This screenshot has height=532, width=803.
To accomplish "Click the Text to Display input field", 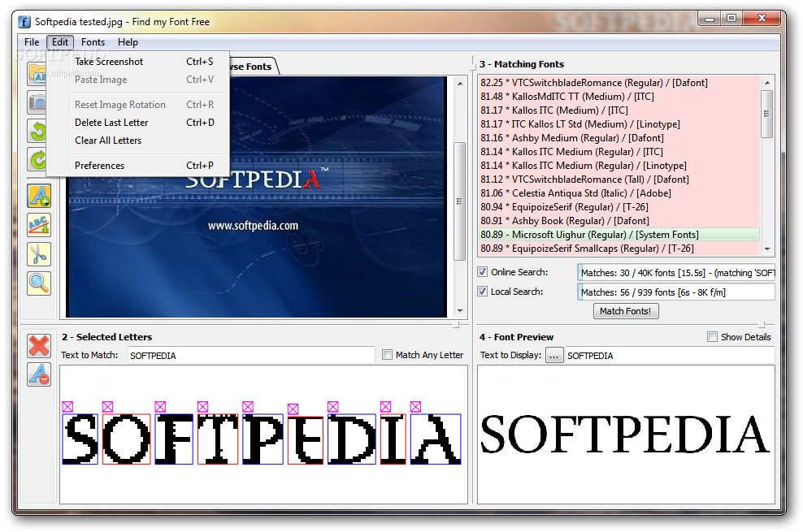I will point(670,355).
